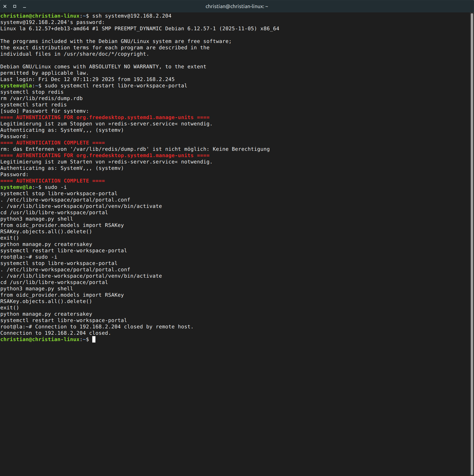Image resolution: width=474 pixels, height=476 pixels.
Task: Click the Keine Berechtigung error message line
Action: [135, 149]
